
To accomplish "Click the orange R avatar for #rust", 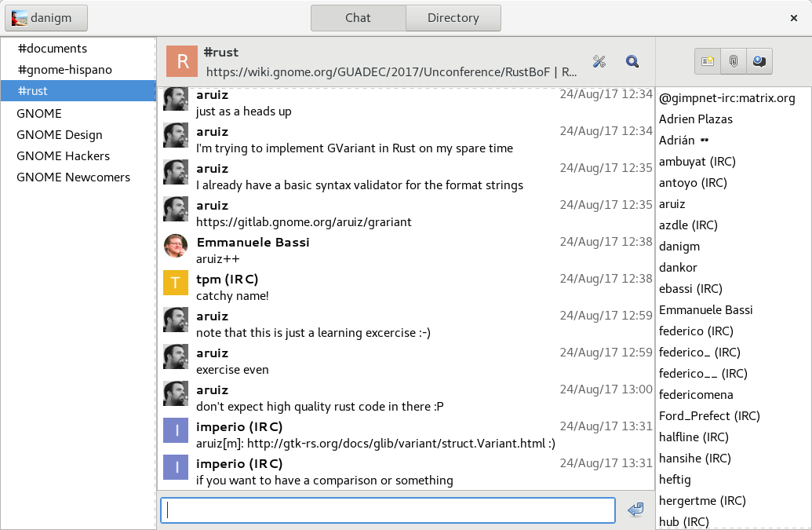I will pyautogui.click(x=182, y=61).
